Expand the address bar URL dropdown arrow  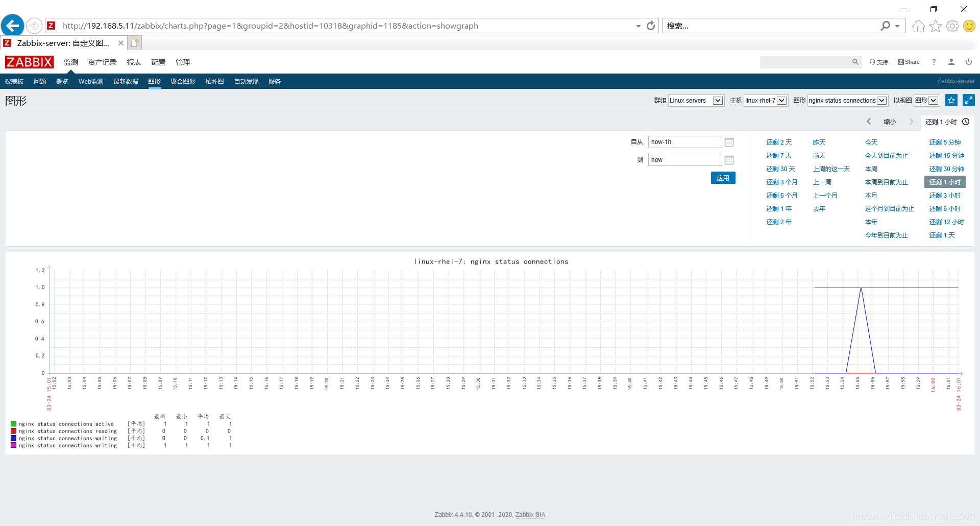click(638, 26)
